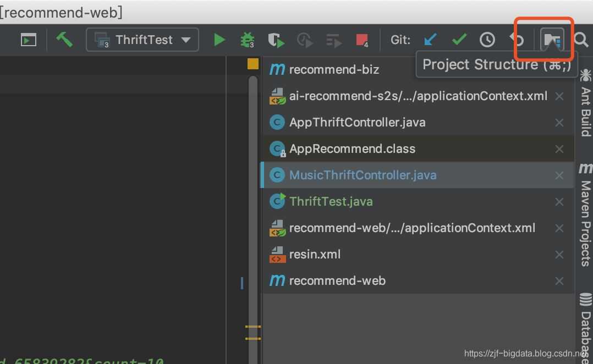Debug ThriftTest with the bug icon
This screenshot has height=364, width=593.
pyautogui.click(x=246, y=40)
